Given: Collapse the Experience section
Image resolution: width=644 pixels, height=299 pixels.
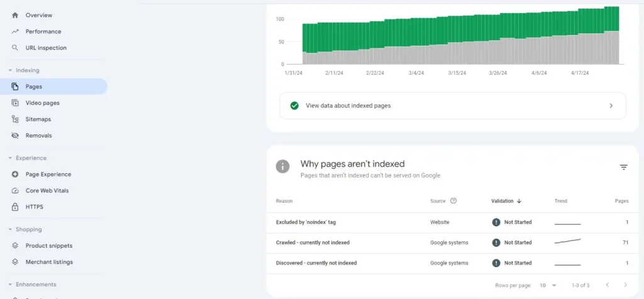Looking at the screenshot, I should 10,158.
